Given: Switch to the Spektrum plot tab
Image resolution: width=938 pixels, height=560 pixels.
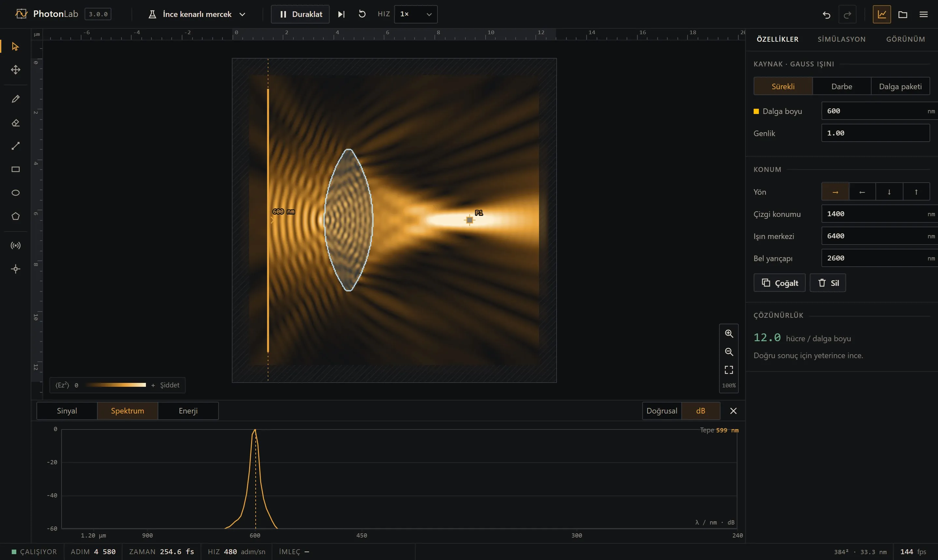Looking at the screenshot, I should [128, 411].
